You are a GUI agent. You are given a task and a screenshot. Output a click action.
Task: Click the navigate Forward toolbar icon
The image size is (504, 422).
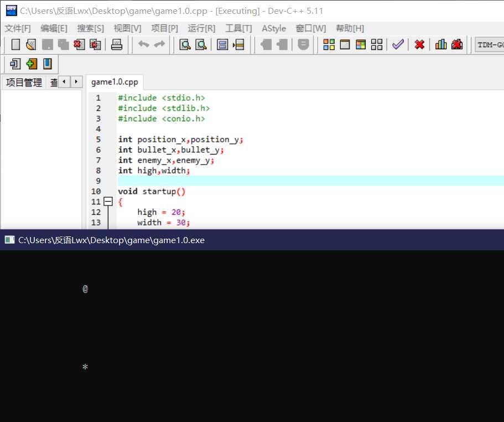282,44
